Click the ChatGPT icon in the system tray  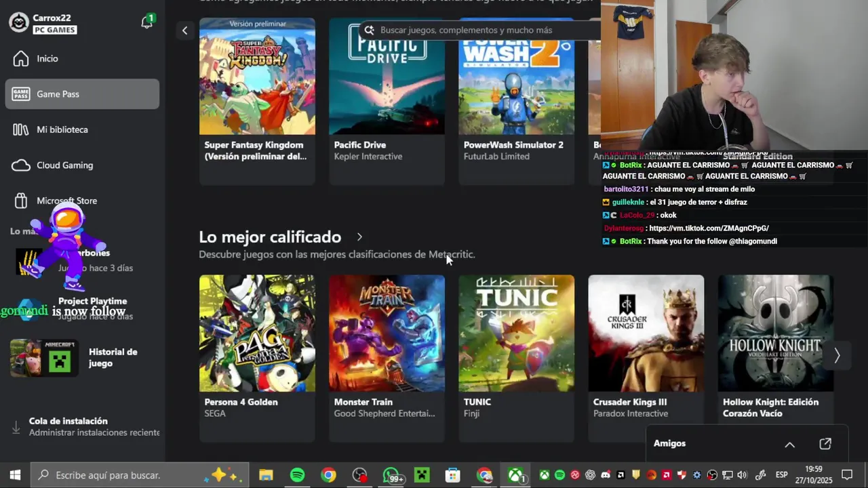pos(590,475)
